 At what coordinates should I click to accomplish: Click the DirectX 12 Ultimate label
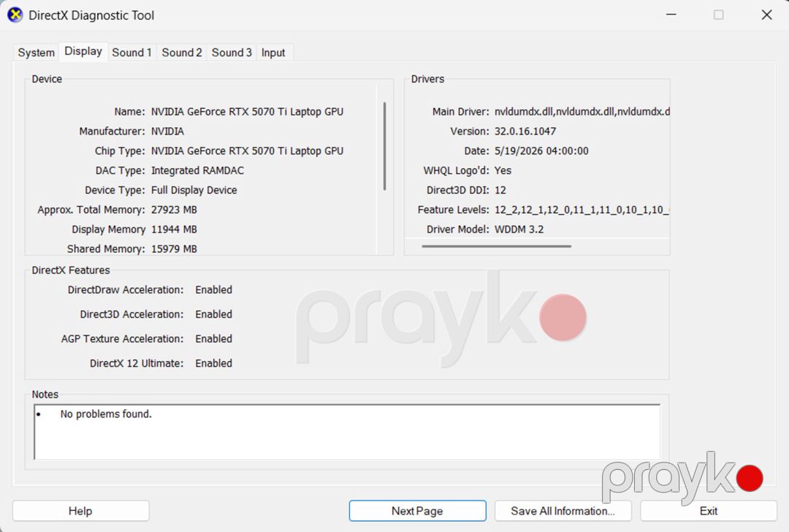click(137, 363)
